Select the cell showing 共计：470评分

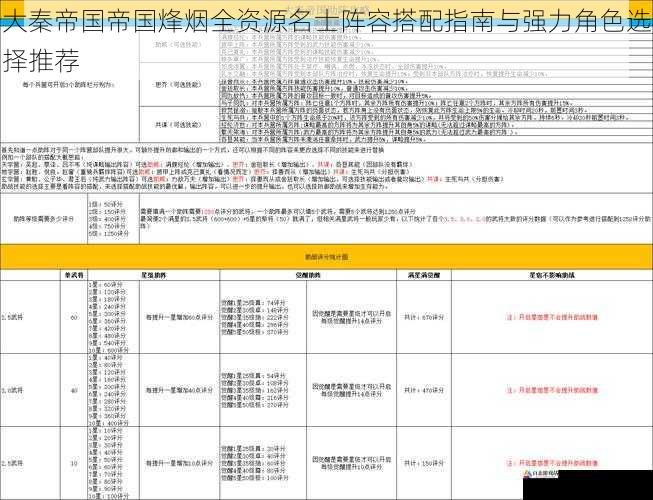[x=424, y=391]
